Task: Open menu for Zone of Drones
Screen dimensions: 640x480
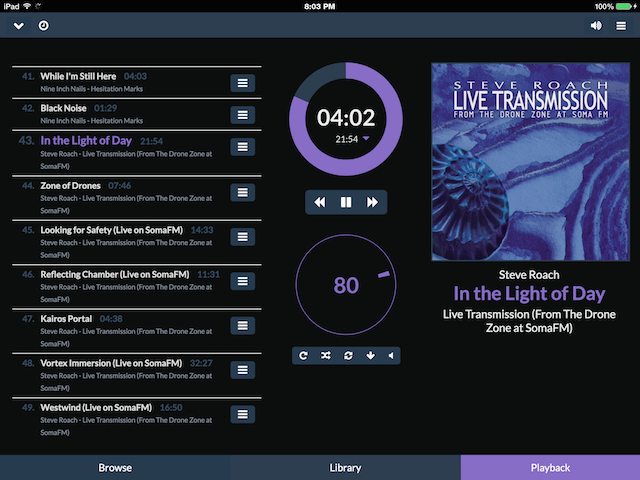Action: tap(242, 193)
